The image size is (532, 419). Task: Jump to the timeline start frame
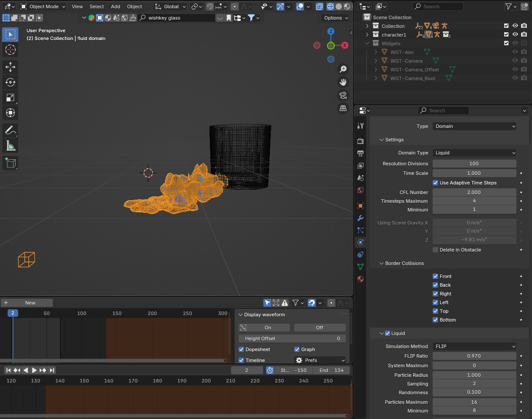tap(8, 370)
